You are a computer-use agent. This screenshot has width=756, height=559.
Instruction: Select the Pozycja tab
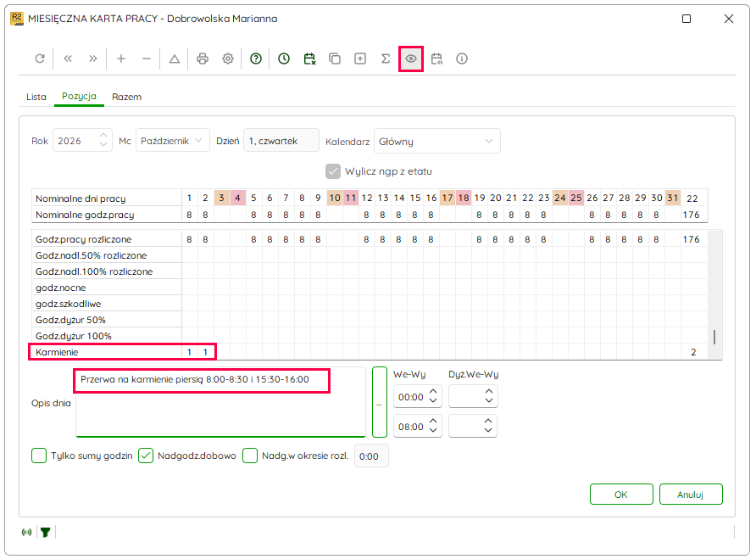[x=79, y=97]
